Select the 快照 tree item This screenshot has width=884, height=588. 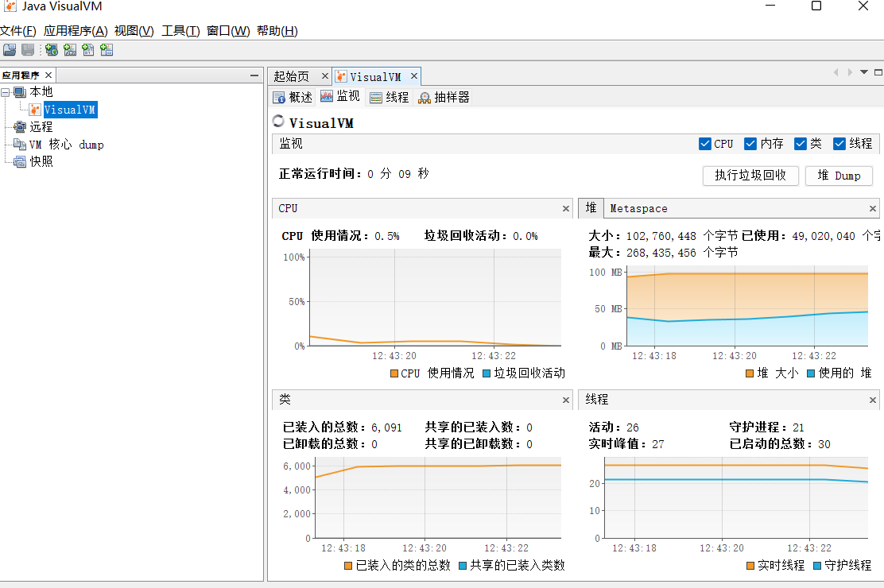pos(41,162)
